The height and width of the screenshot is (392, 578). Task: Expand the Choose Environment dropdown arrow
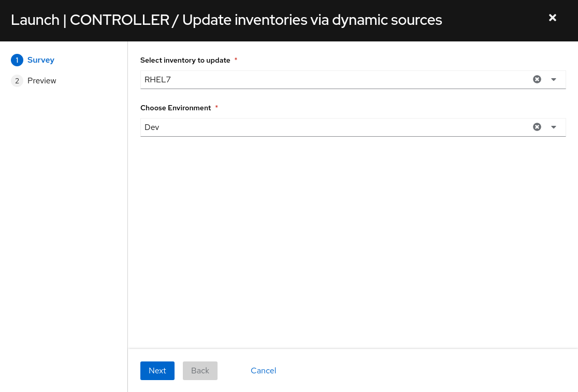(x=553, y=127)
